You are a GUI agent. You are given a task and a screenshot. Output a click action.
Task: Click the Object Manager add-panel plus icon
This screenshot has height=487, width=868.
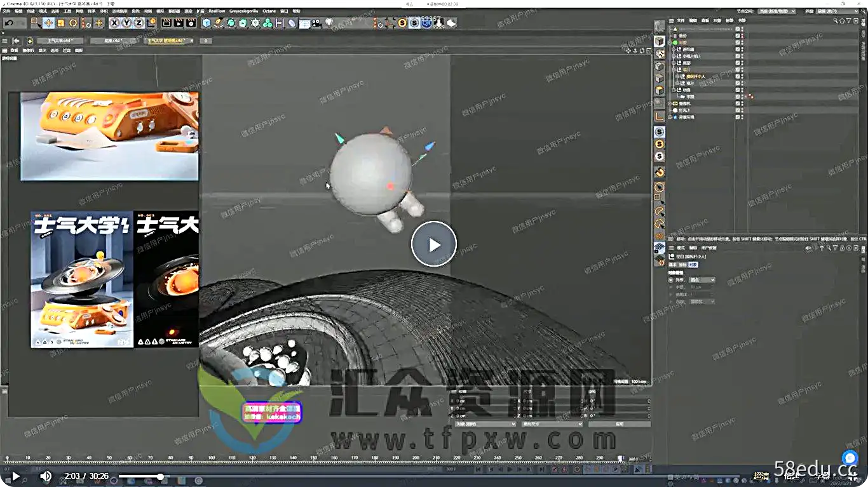pyautogui.click(x=855, y=20)
